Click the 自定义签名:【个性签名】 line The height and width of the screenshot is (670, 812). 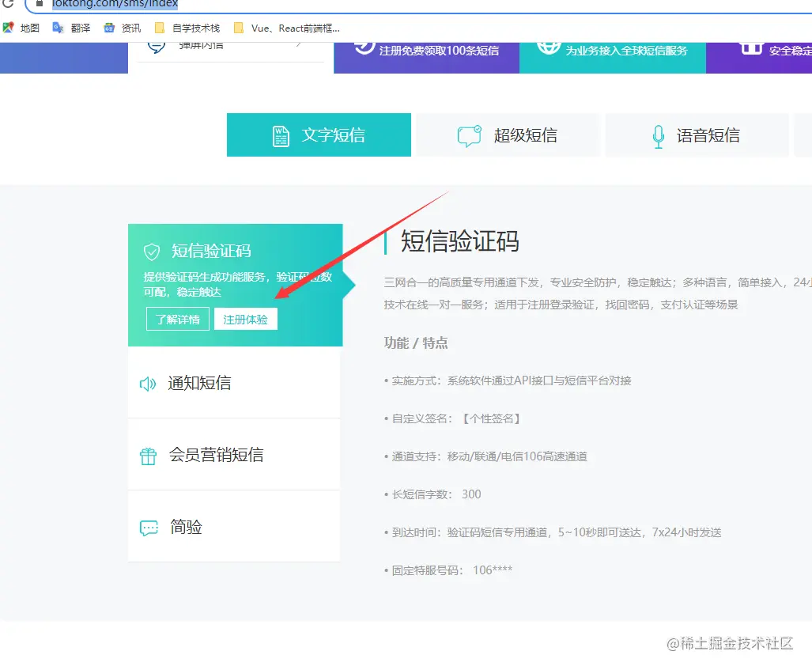pos(452,418)
